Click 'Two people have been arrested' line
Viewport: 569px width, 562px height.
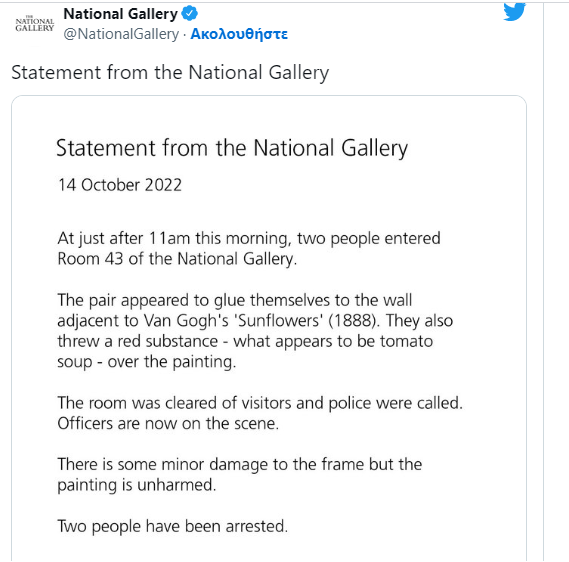tap(173, 526)
